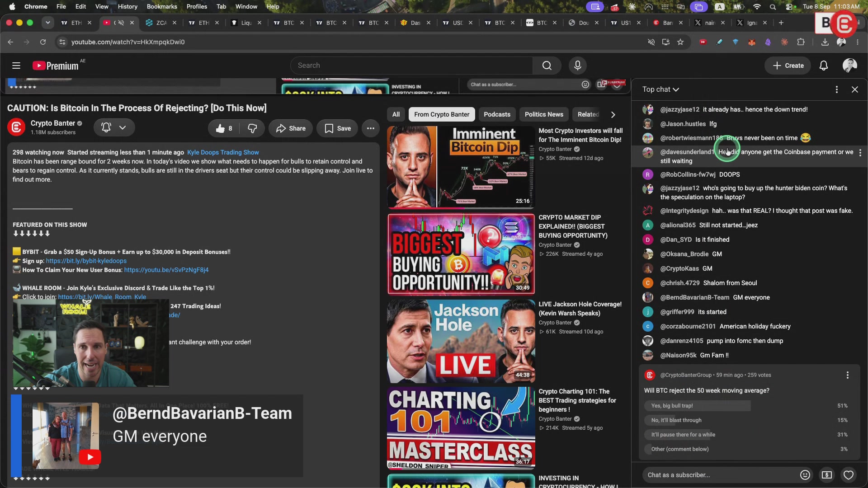Open 'Imminent Bitcoin Dip' video thumbnail
The width and height of the screenshot is (868, 488).
[461, 166]
